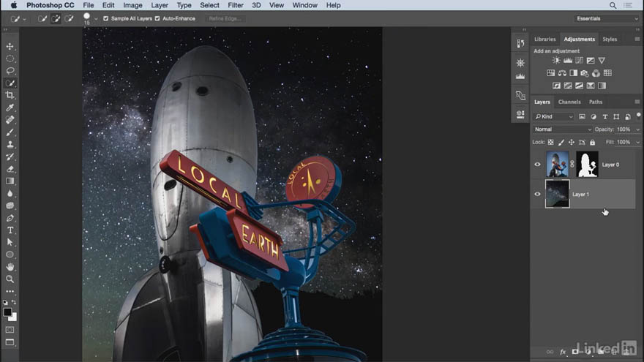Enable Add to selection mode
This screenshot has height=362, width=644.
click(x=56, y=18)
